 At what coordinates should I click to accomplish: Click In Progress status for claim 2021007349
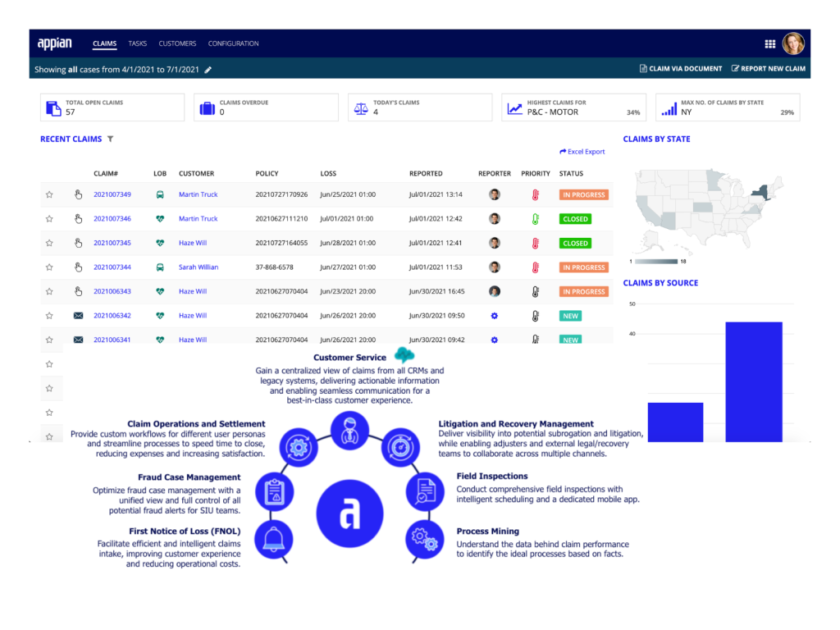583,195
